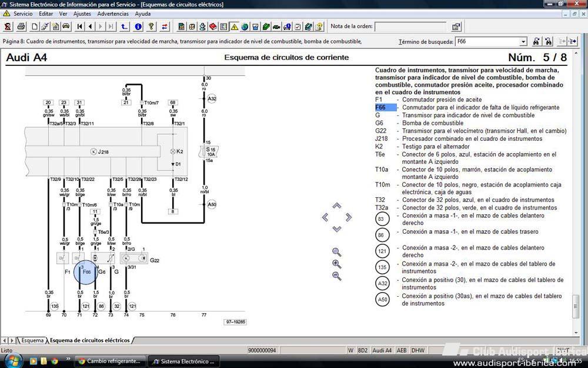Click 'J218' legend row for Procesador combinado

point(459,138)
